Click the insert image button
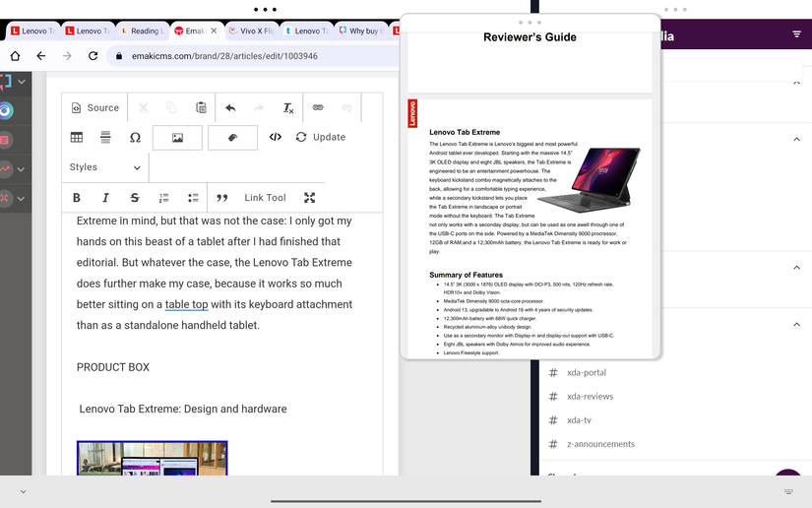 177,138
